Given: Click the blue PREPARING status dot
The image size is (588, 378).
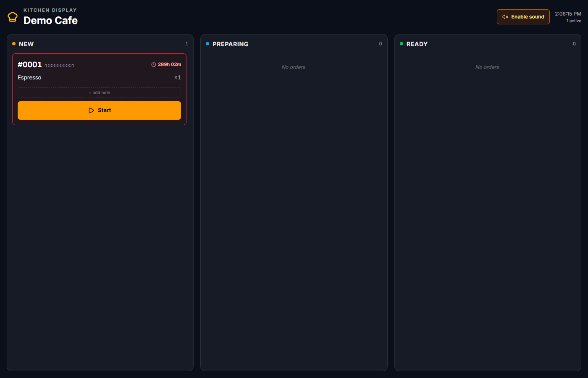Looking at the screenshot, I should point(207,44).
